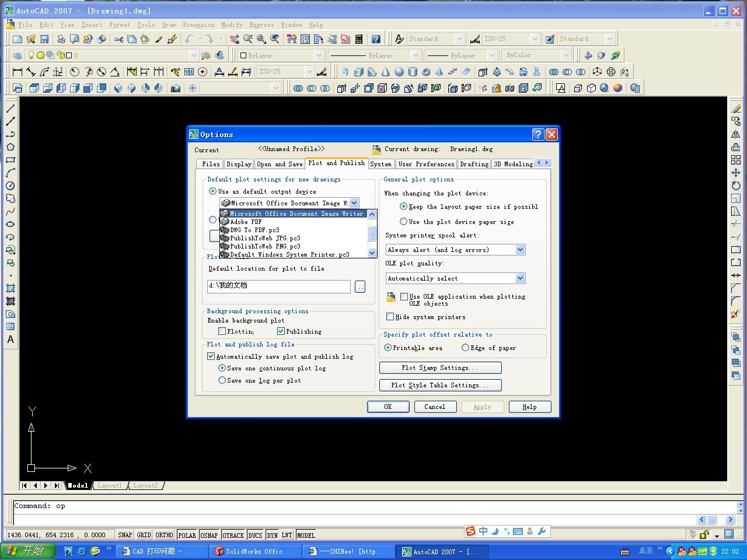This screenshot has height=560, width=747.
Task: Click the toolbar Help question-mark icon
Action: 376,39
